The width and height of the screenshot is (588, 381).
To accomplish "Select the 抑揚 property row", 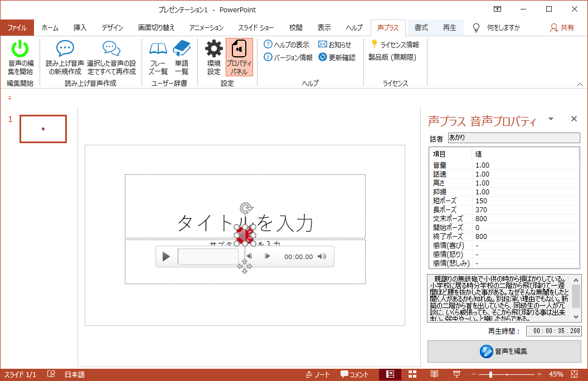I will [505, 192].
